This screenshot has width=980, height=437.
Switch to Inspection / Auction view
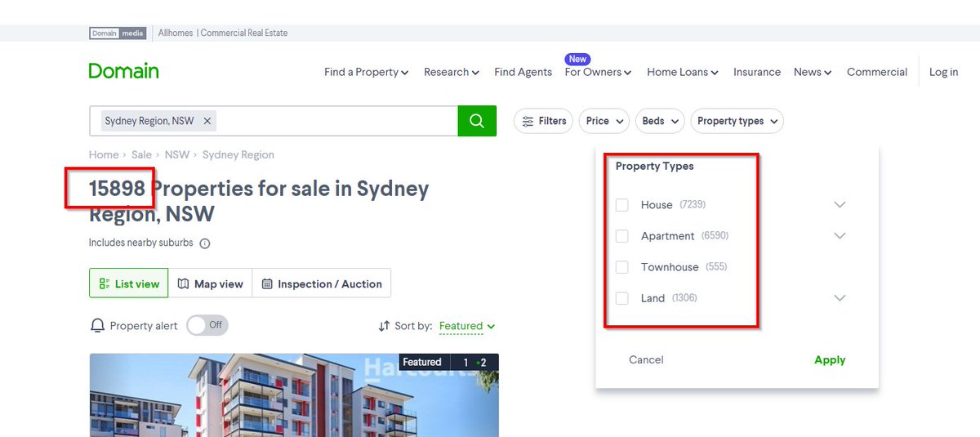pyautogui.click(x=322, y=283)
